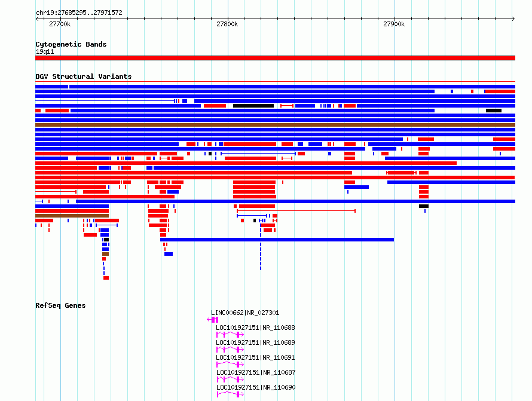Click the 27800k ruler tick label
Image resolution: width=532 pixels, height=401 pixels.
click(227, 24)
